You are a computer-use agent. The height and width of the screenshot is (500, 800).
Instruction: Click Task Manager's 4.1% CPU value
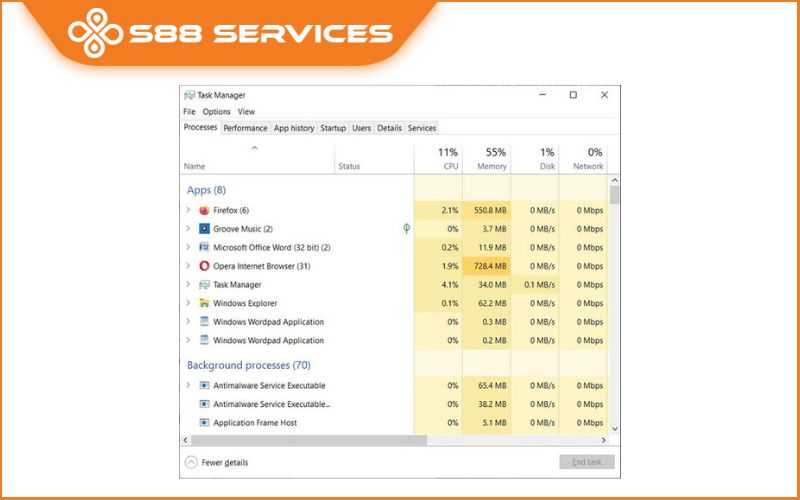(449, 285)
